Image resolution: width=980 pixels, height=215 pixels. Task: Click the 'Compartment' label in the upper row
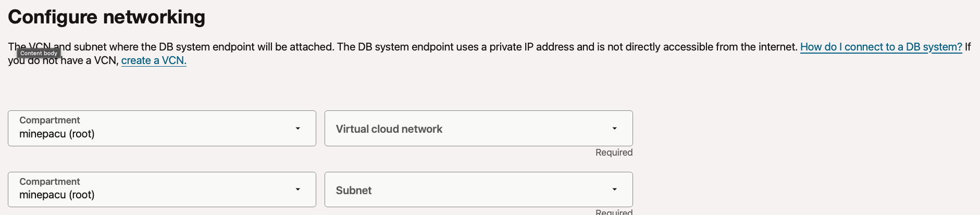49,120
